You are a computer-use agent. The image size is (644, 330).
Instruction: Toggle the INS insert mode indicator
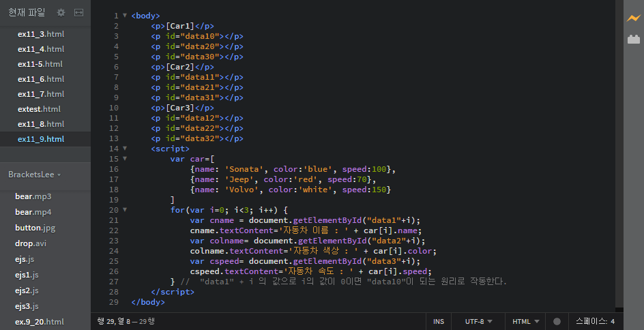pos(439,321)
